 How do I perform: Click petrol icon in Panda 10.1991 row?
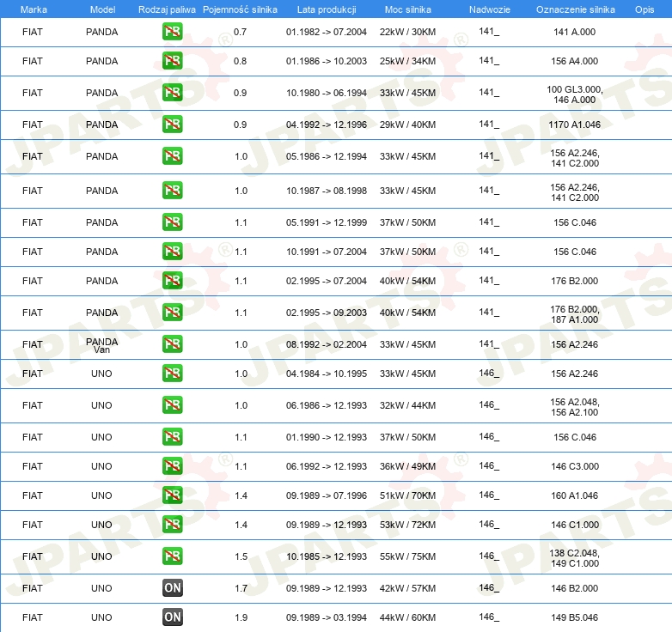click(x=172, y=252)
